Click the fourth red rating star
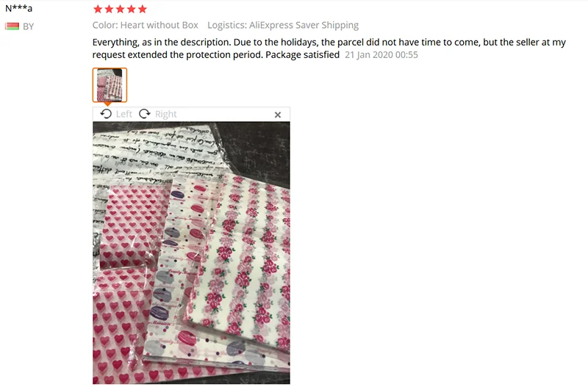This screenshot has width=588, height=387. [132, 9]
